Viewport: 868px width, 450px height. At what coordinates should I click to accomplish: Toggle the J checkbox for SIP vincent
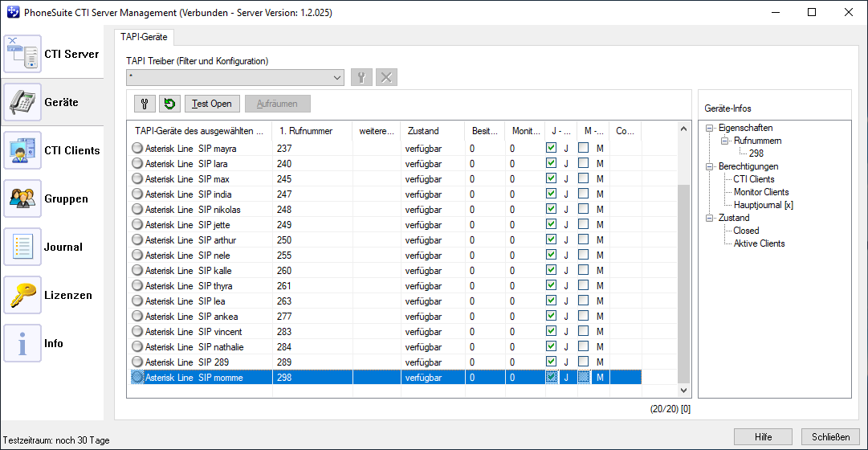[x=551, y=331]
